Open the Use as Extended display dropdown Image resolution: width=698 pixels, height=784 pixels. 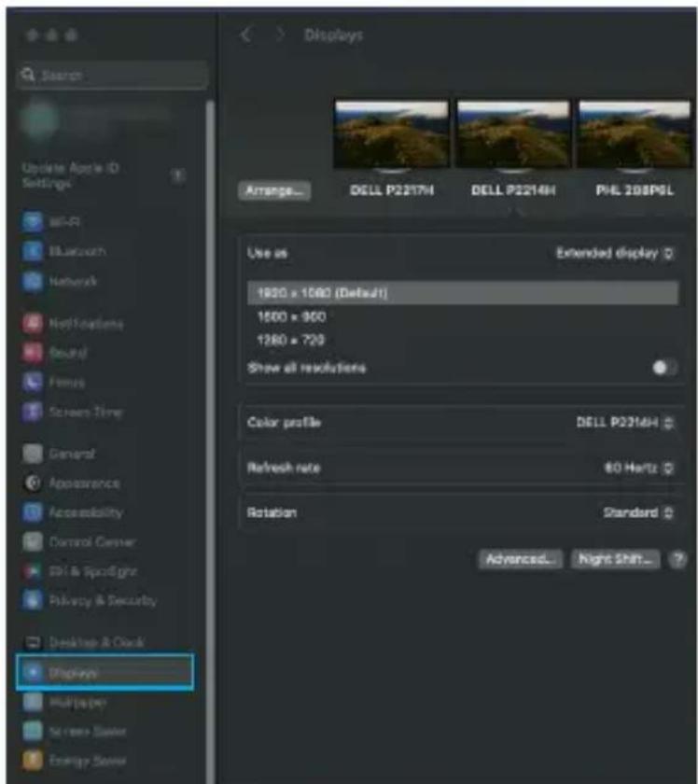coord(615,254)
